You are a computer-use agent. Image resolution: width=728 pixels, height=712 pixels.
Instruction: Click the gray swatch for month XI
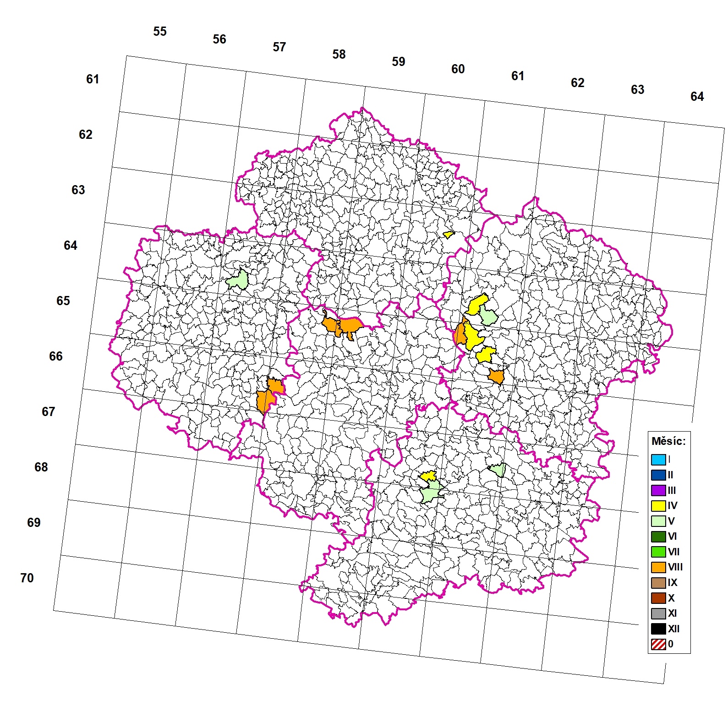coord(658,613)
